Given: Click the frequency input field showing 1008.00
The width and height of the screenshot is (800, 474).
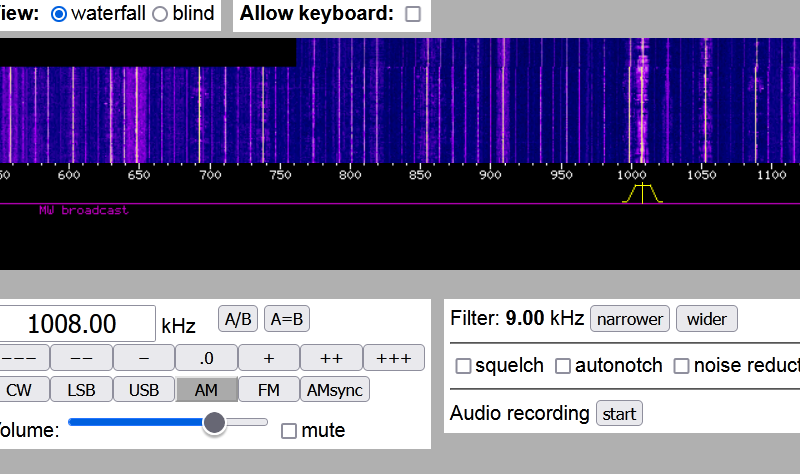Looking at the screenshot, I should [x=77, y=323].
